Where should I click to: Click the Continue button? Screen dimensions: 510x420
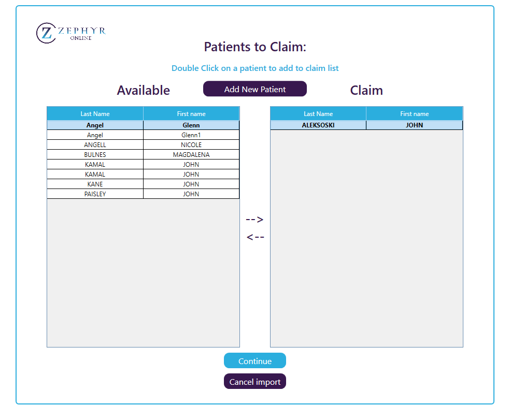pos(254,361)
